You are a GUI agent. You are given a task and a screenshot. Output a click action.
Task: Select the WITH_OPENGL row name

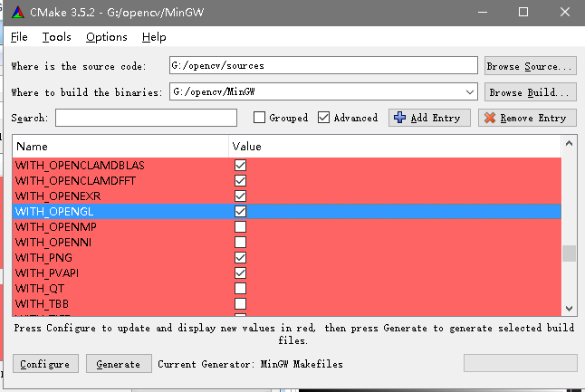pos(54,212)
